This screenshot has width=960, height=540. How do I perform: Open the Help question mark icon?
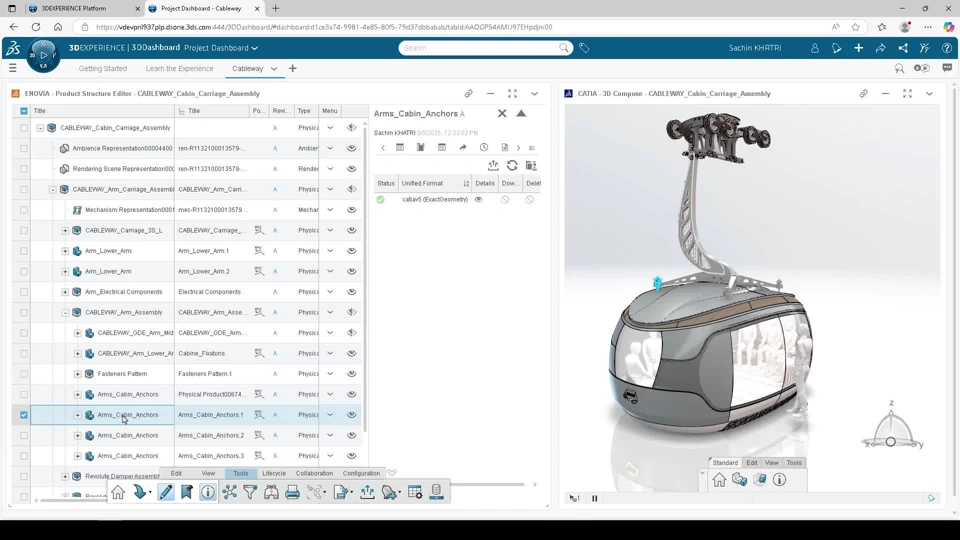click(x=947, y=48)
